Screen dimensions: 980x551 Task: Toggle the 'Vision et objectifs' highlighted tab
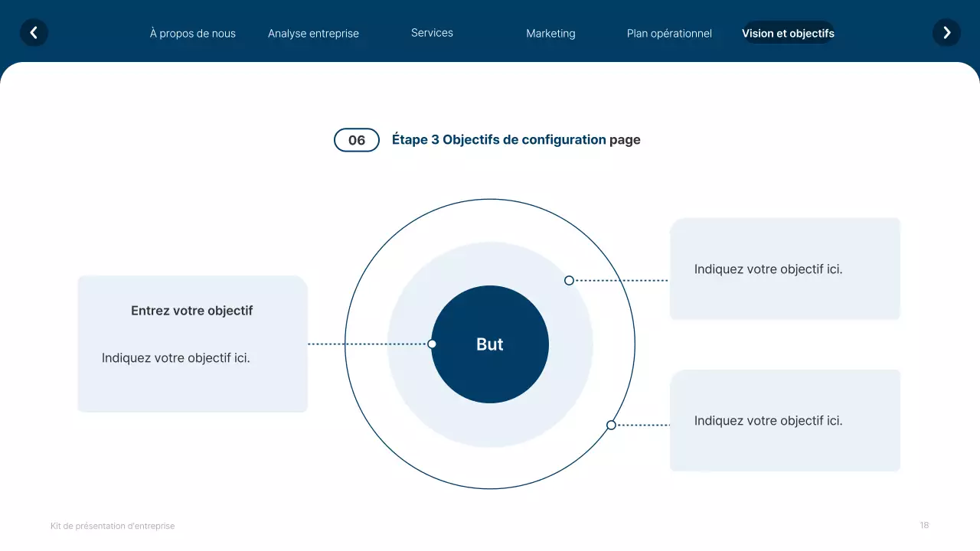(x=788, y=33)
